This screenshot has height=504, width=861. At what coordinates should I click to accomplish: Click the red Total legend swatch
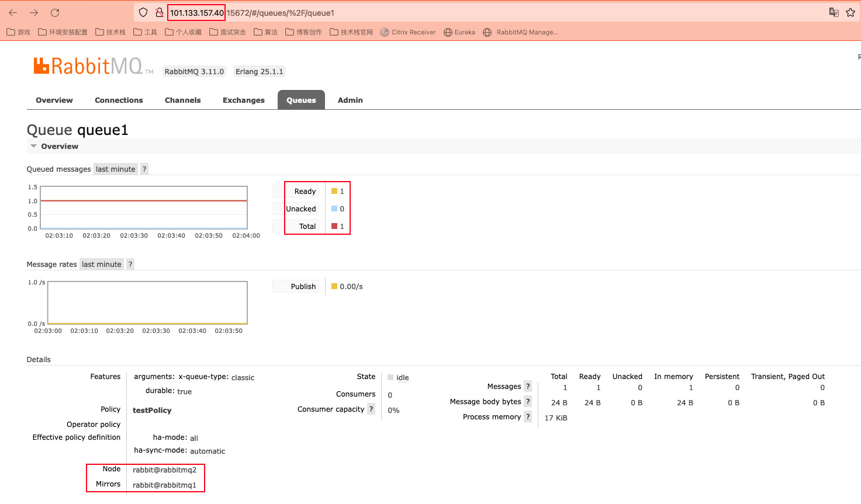pyautogui.click(x=334, y=226)
